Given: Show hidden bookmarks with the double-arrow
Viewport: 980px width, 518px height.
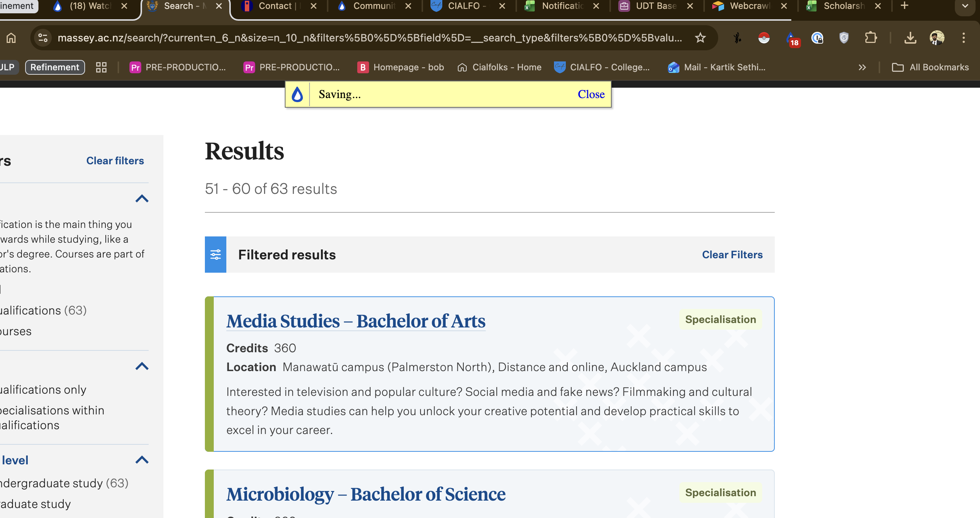Looking at the screenshot, I should 862,67.
